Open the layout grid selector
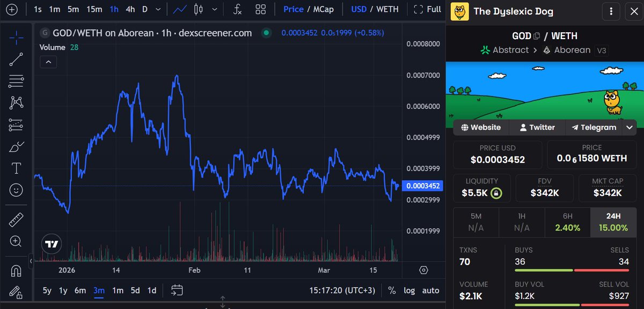Image resolution: width=644 pixels, height=309 pixels. coord(261,9)
